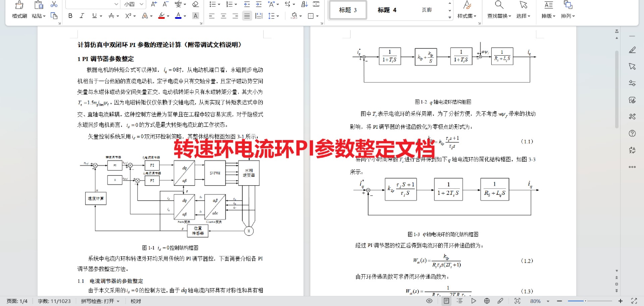Click the web layout globe icon
This screenshot has height=306, width=644.
(487, 301)
